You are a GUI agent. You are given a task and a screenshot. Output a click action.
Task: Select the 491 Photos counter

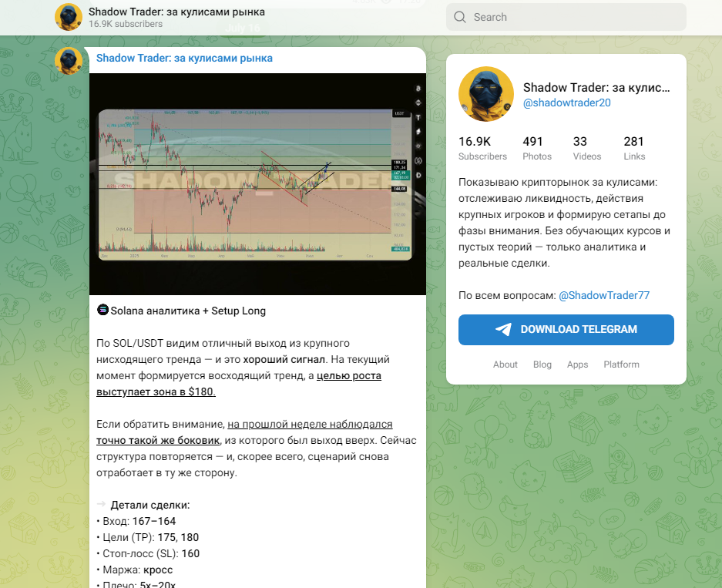pos(537,148)
